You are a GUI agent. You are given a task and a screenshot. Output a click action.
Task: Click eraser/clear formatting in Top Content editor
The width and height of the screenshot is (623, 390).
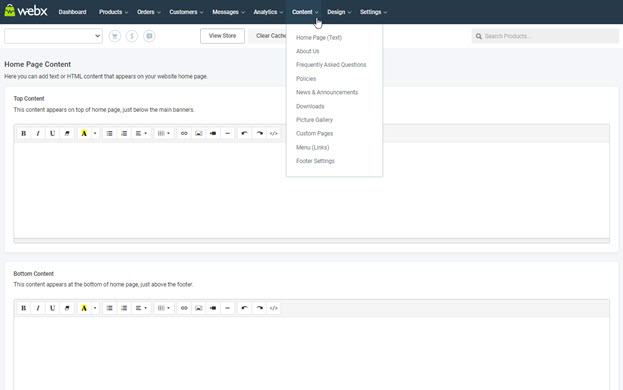click(67, 133)
